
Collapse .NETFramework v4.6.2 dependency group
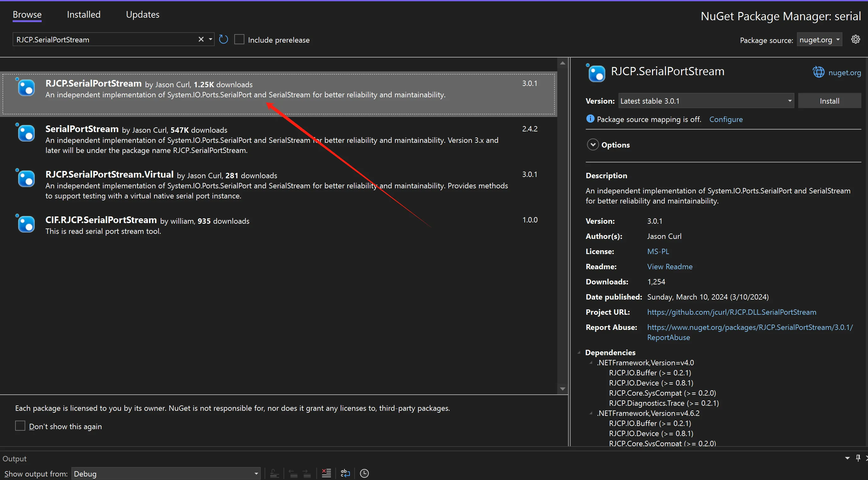[x=591, y=414]
